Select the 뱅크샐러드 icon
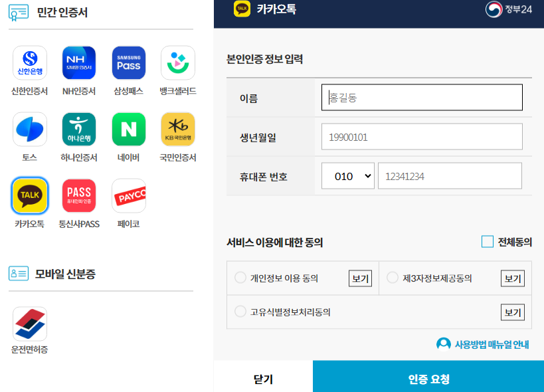The height and width of the screenshot is (392, 544). point(177,62)
